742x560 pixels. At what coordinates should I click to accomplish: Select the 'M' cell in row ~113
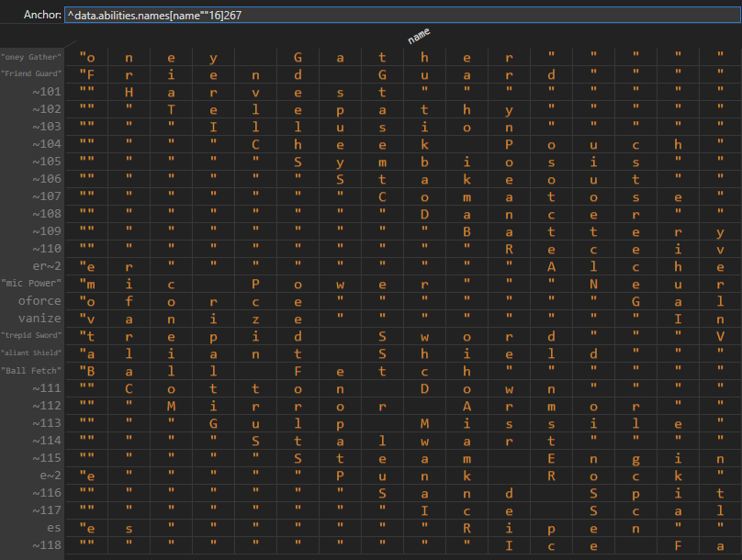(x=425, y=423)
